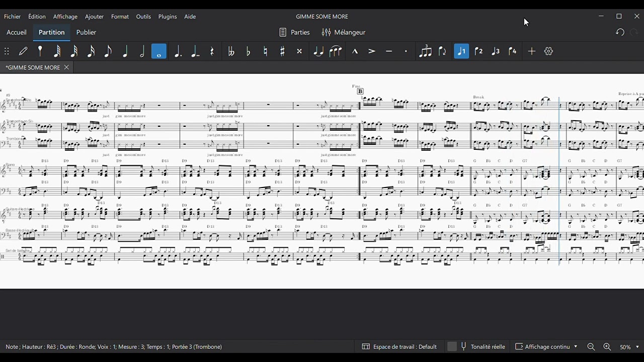Select the "Fine" text above the score

[x=356, y=86]
